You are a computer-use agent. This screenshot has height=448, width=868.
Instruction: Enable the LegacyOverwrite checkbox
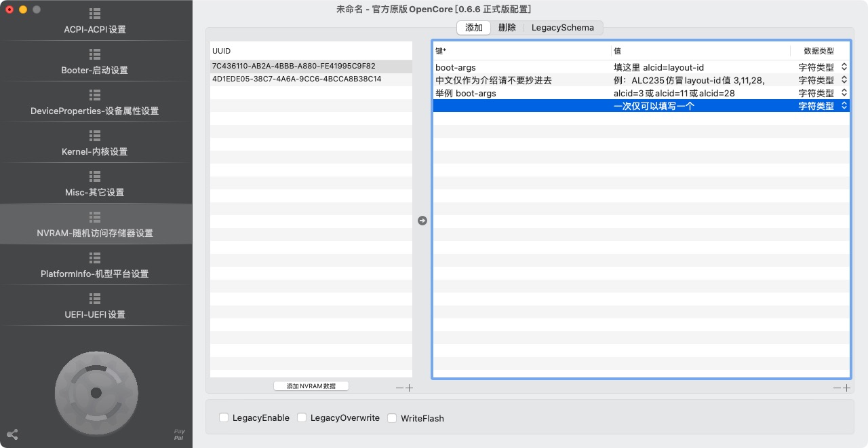(302, 418)
